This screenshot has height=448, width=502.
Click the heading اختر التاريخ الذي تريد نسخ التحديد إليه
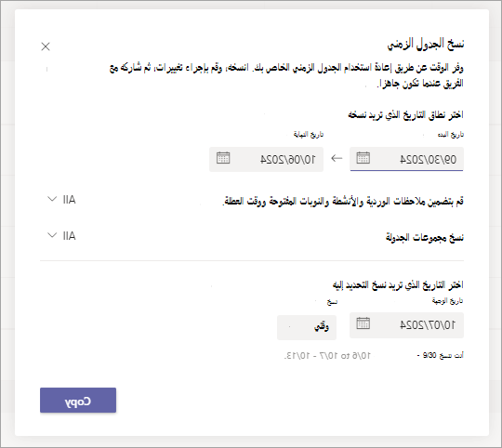(x=398, y=284)
